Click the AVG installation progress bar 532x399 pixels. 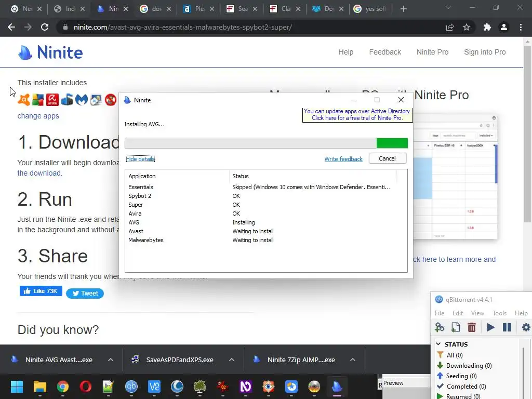coord(266,143)
